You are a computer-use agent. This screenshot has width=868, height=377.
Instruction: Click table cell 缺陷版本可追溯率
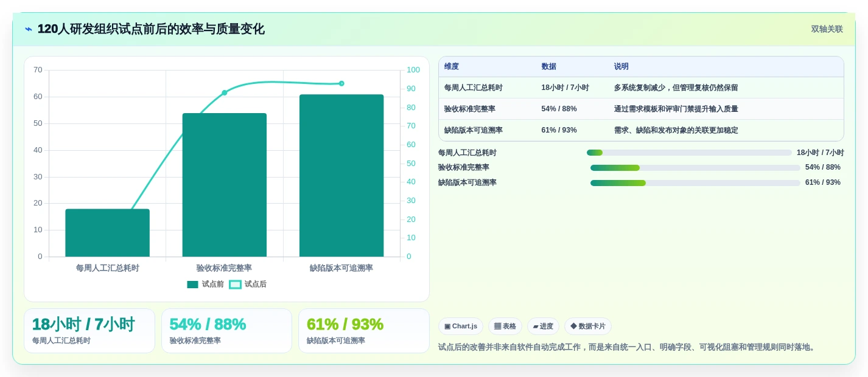tap(474, 130)
